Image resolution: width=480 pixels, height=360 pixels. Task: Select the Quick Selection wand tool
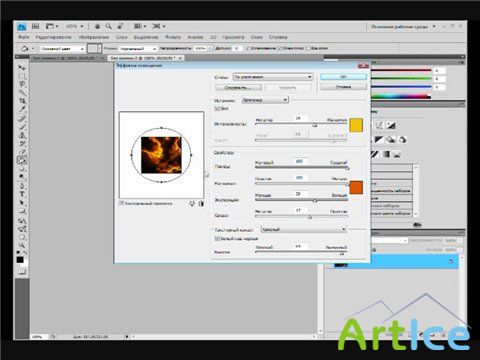[22, 93]
